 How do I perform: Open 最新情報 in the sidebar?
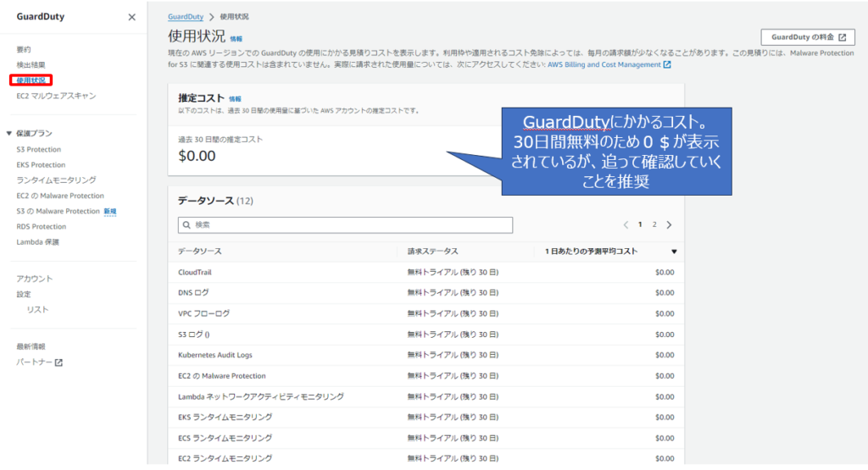coord(31,346)
